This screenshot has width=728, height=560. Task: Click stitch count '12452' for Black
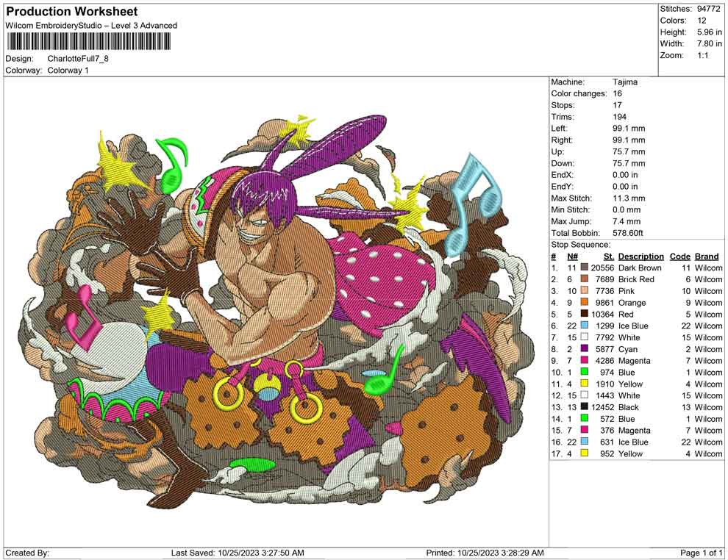click(x=602, y=407)
